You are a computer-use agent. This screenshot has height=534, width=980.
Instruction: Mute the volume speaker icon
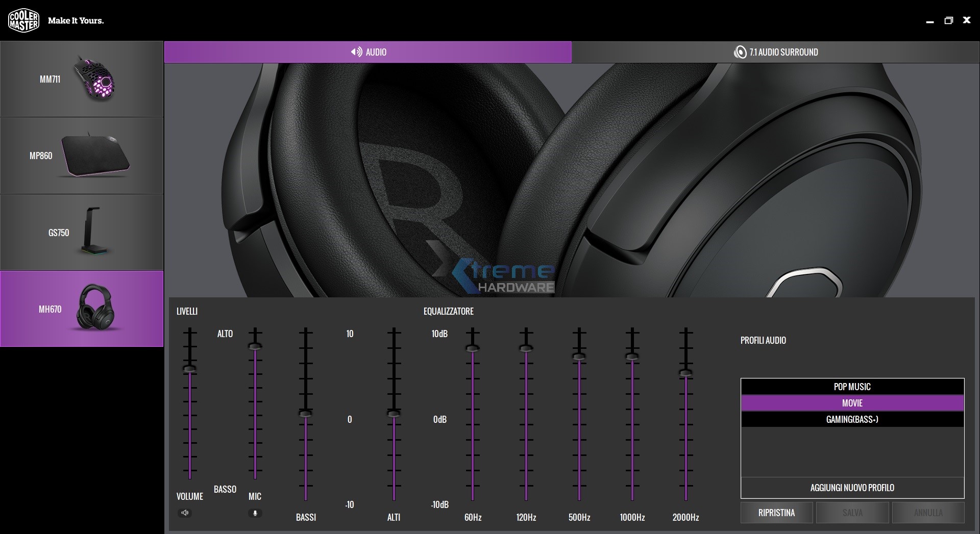pos(185,513)
